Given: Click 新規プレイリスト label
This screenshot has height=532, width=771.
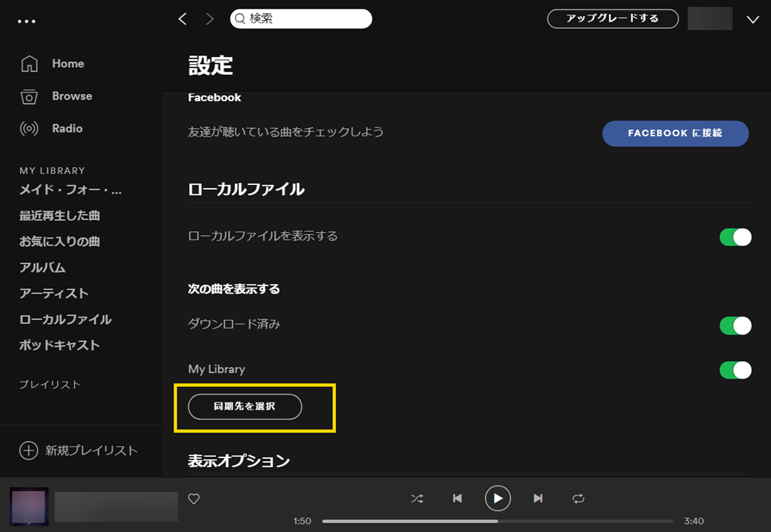Looking at the screenshot, I should pyautogui.click(x=92, y=450).
